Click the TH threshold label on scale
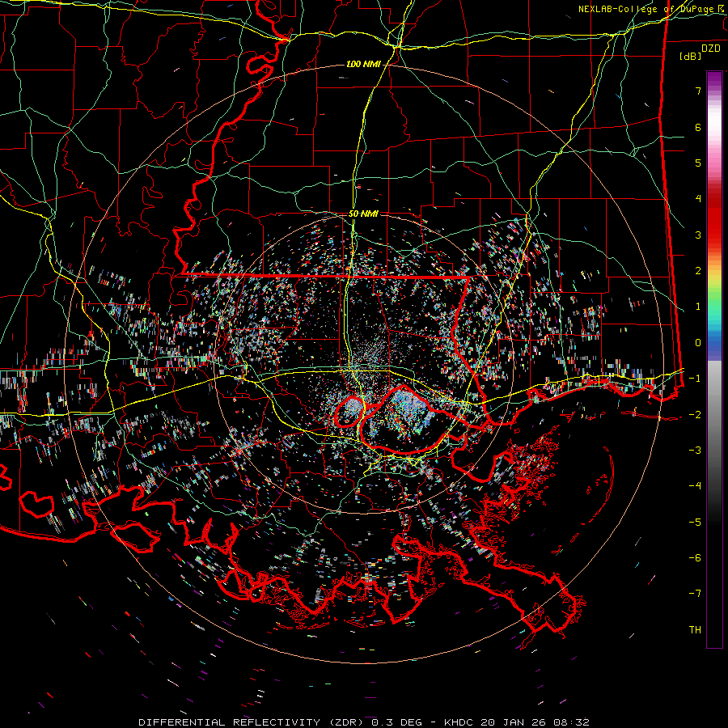The width and height of the screenshot is (728, 728). pos(695,630)
